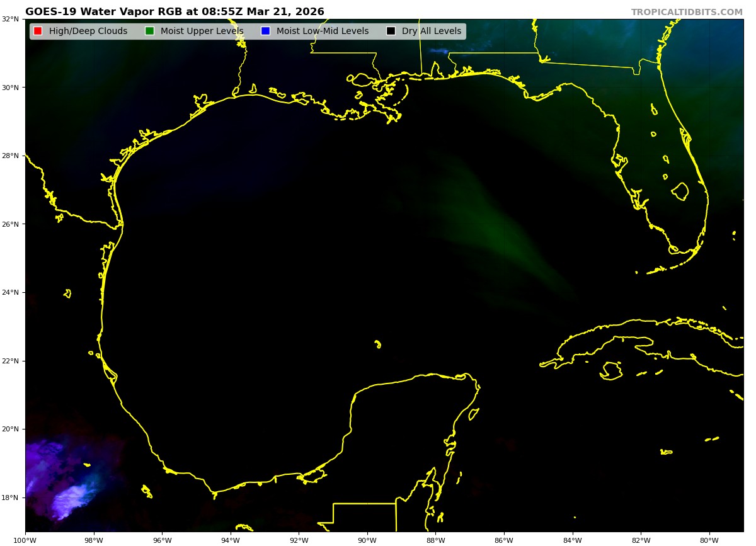Select the Moist Low-Mid Levels legend label

coord(323,31)
